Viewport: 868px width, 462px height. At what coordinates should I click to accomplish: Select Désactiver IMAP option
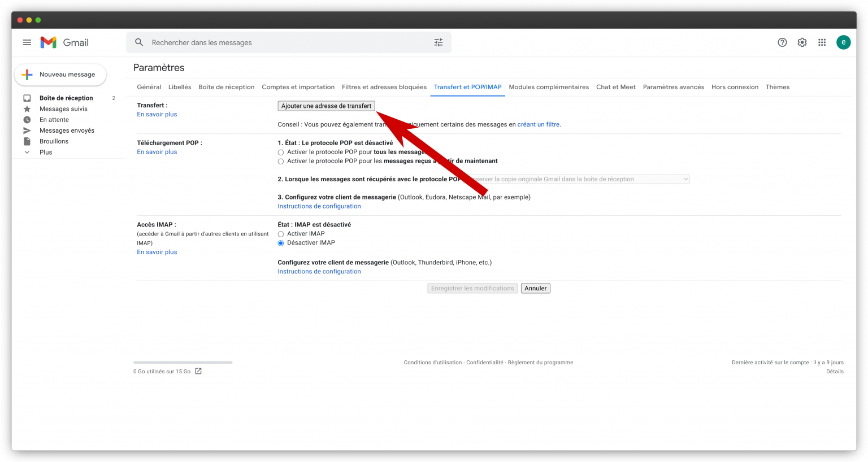tap(281, 242)
